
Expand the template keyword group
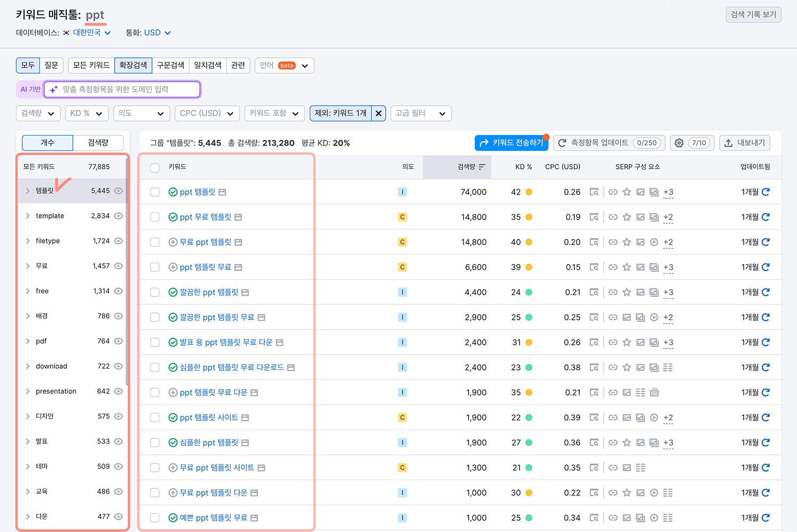pyautogui.click(x=28, y=216)
